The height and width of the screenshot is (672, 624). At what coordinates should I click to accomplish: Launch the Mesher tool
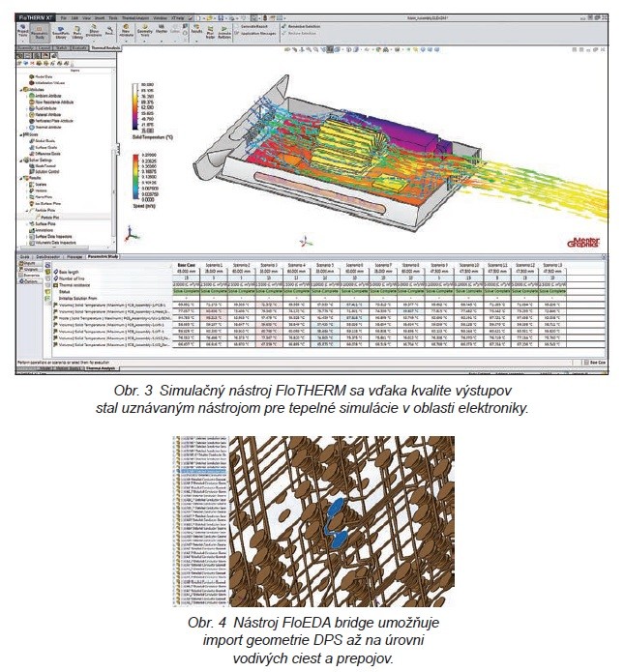(x=162, y=28)
